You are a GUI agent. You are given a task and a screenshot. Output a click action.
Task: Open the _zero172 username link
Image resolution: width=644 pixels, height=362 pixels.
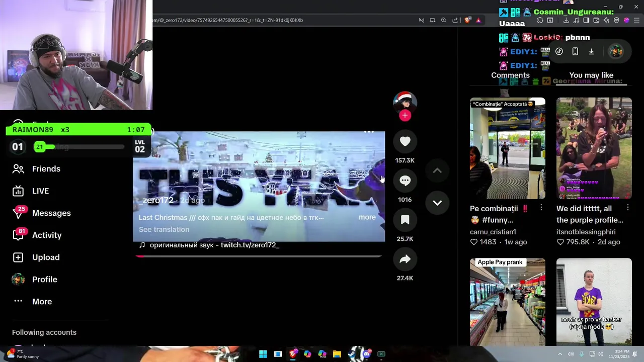pyautogui.click(x=157, y=200)
